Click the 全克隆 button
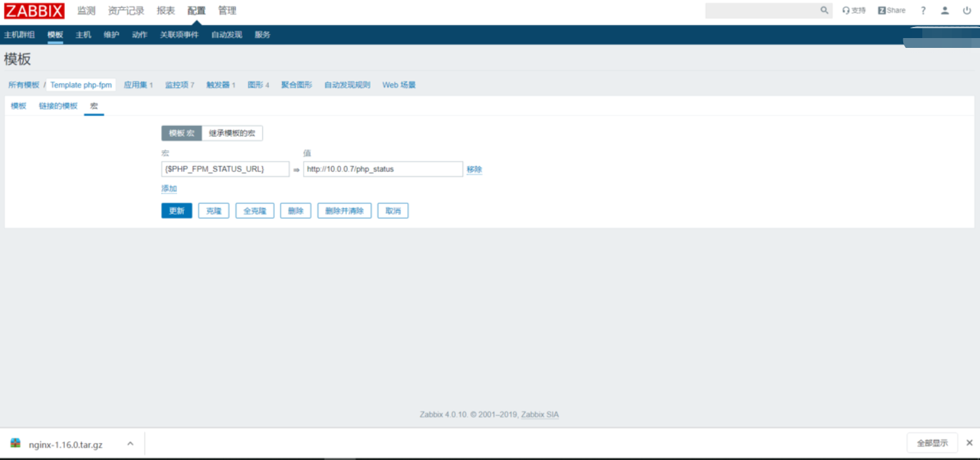980x460 pixels. [255, 211]
